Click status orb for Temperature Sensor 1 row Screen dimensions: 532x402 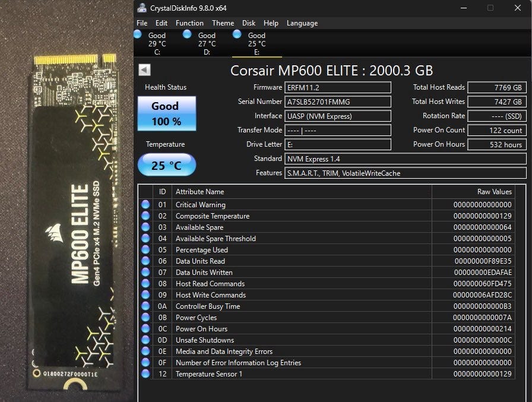pyautogui.click(x=145, y=373)
